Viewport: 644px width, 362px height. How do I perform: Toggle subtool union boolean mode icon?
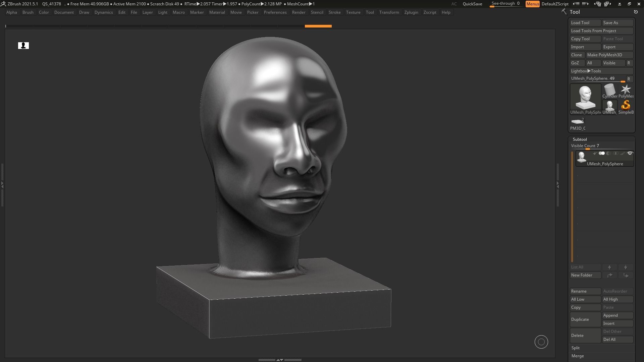pyautogui.click(x=602, y=154)
